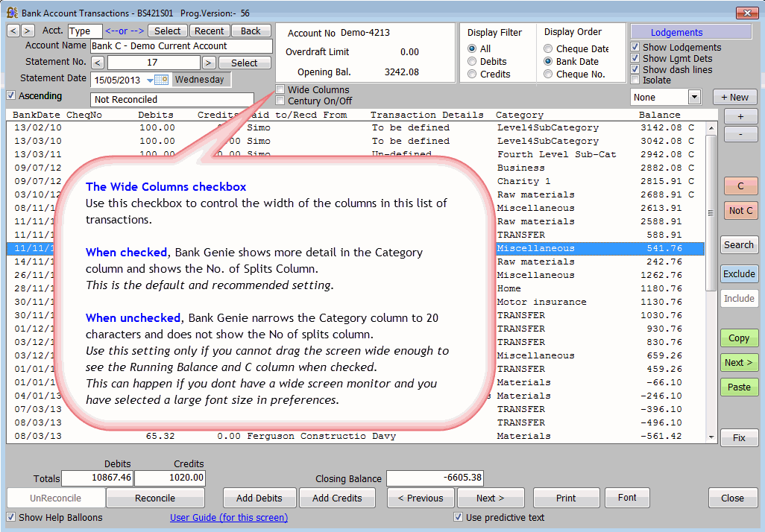
Task: Click the Recent button
Action: [210, 31]
